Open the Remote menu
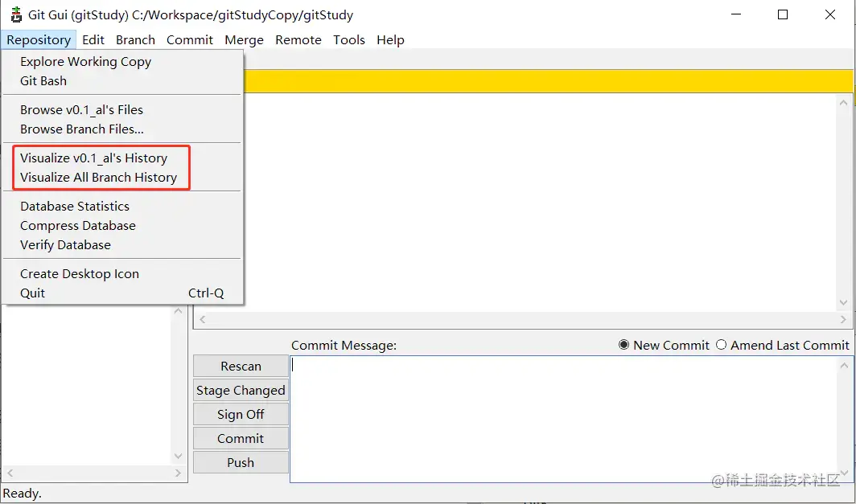This screenshot has height=504, width=856. coord(298,40)
